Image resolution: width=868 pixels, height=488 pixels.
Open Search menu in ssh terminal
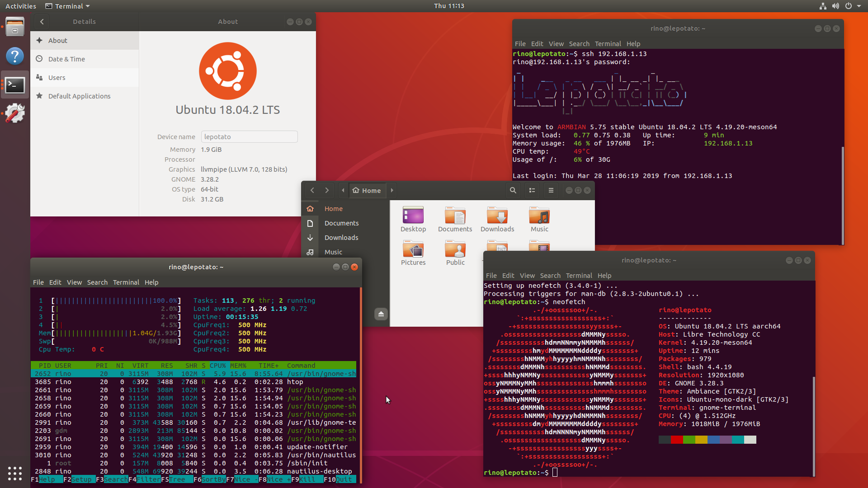point(579,44)
